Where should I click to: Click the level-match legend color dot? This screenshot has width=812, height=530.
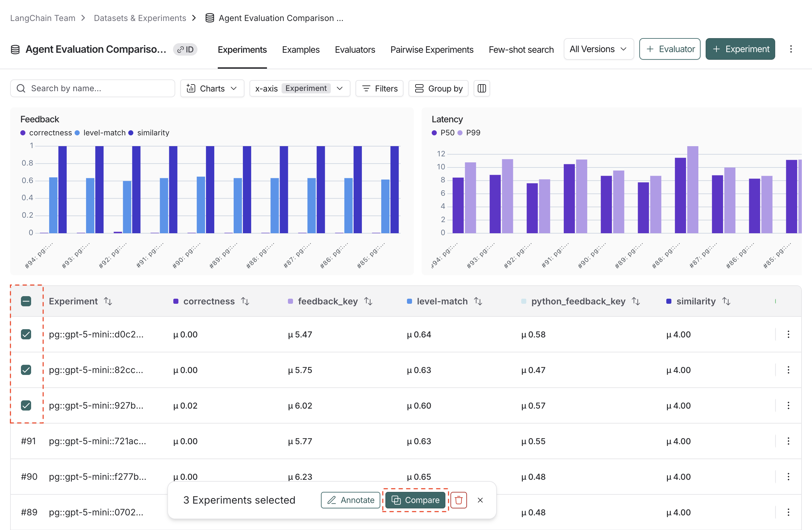click(x=77, y=133)
